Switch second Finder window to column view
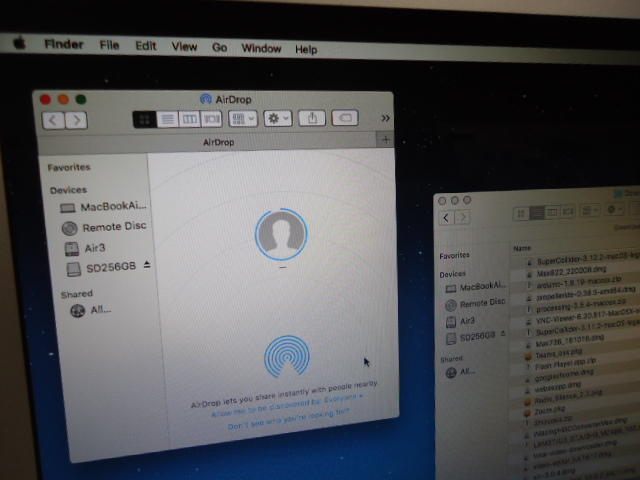Screen dimensions: 640x480 (x=552, y=212)
